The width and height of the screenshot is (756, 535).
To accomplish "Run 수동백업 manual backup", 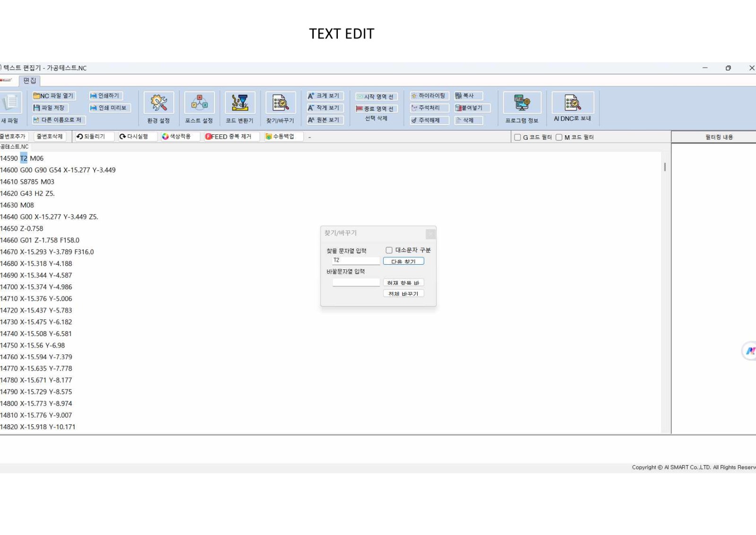I will tap(283, 136).
